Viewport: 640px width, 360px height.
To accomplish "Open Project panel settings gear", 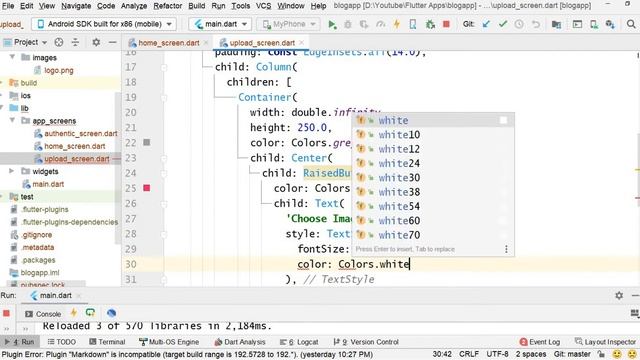I will (x=96, y=42).
